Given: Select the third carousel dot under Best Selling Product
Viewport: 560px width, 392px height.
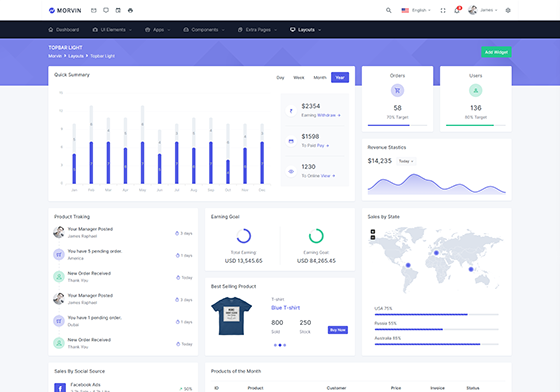Looking at the screenshot, I should pos(285,345).
